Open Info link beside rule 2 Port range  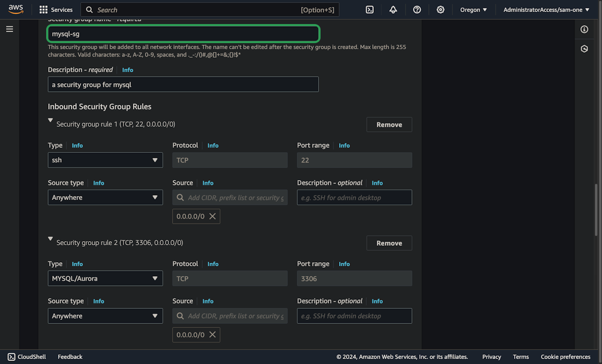[344, 264]
